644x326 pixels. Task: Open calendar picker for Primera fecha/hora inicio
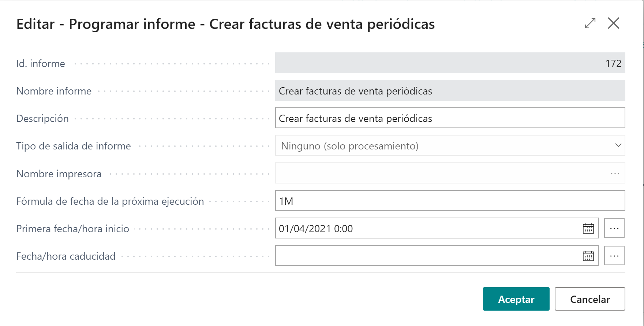coord(588,229)
